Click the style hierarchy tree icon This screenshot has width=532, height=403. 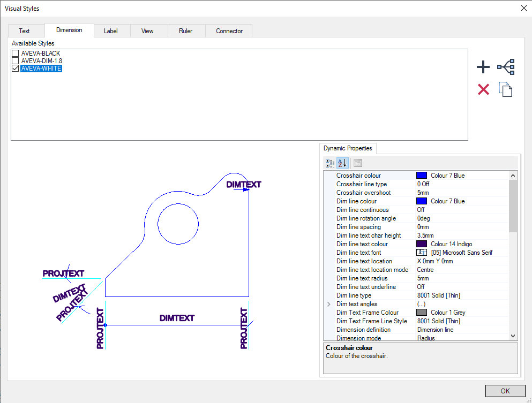click(506, 67)
